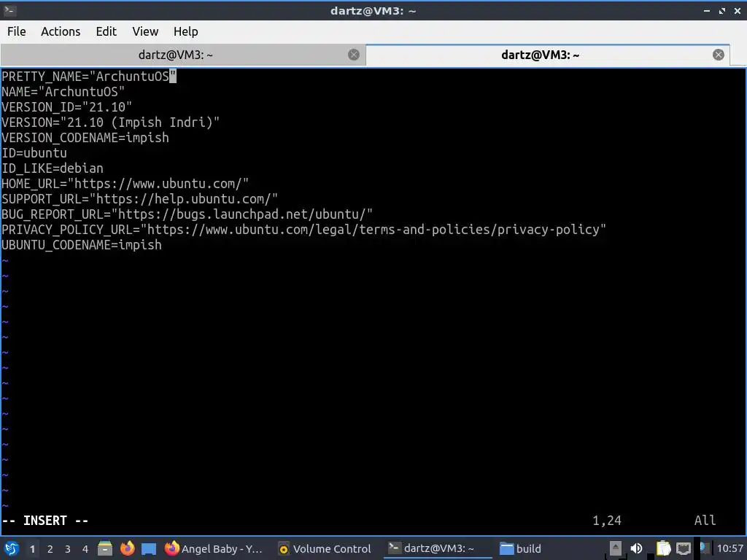Click the VERSION_CODENAME=impish line
747x560 pixels.
(x=85, y=138)
